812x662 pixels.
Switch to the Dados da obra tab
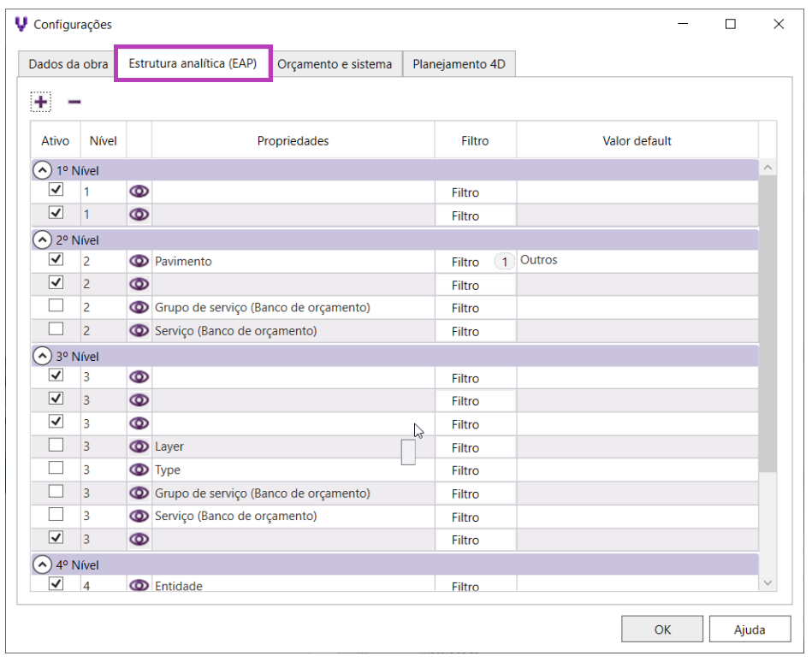(68, 64)
